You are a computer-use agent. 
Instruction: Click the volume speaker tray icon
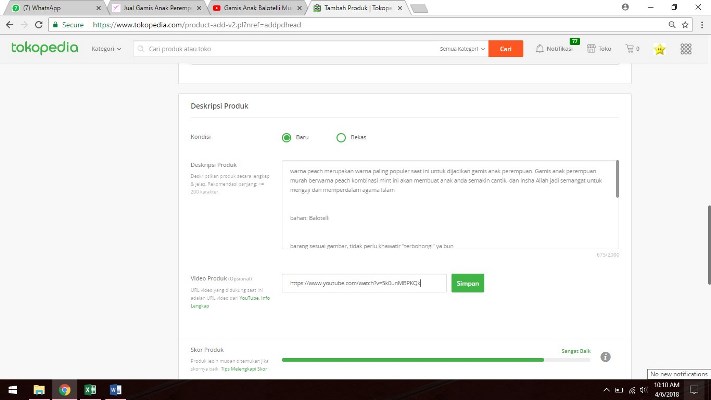click(643, 390)
